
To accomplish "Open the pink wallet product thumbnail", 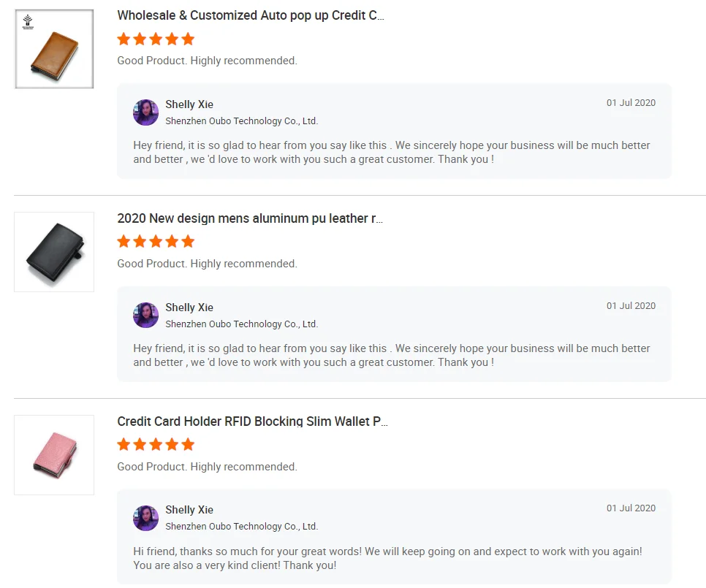I will pyautogui.click(x=54, y=454).
